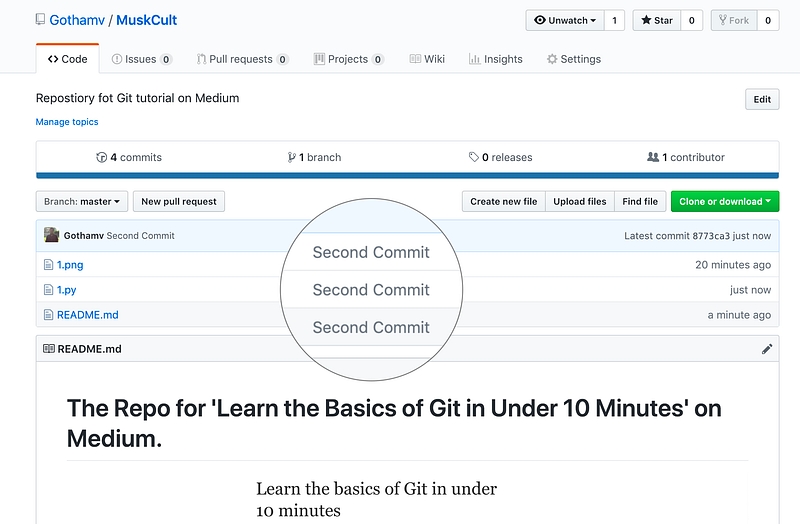Open the Pull requests tab
This screenshot has height=524, width=800.
[x=242, y=59]
